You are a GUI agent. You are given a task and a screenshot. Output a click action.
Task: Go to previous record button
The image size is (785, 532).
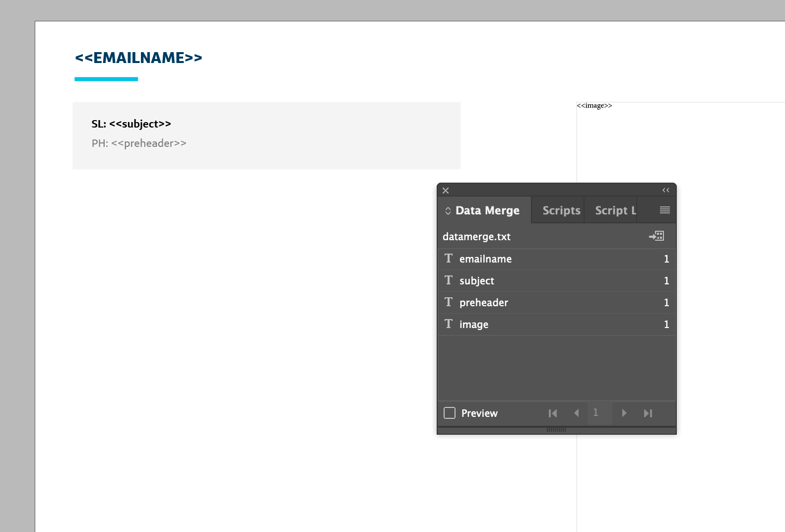tap(576, 413)
